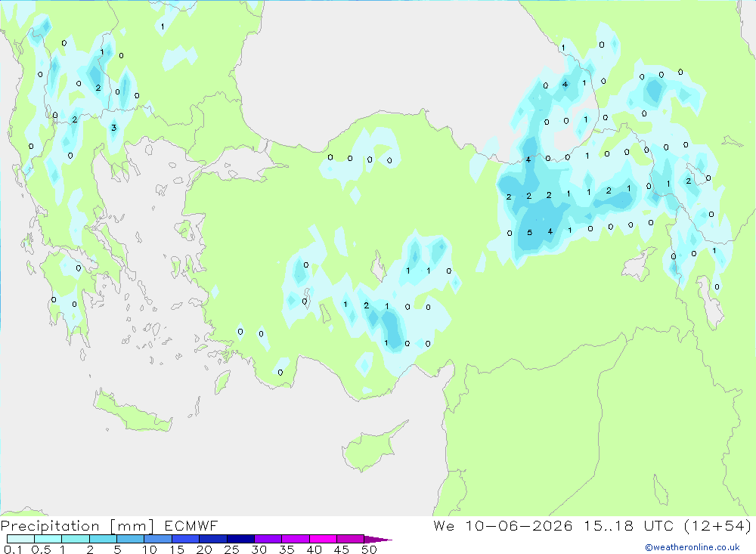756x554 pixels.
Task: Click the legend label "50"
Action: point(370,549)
